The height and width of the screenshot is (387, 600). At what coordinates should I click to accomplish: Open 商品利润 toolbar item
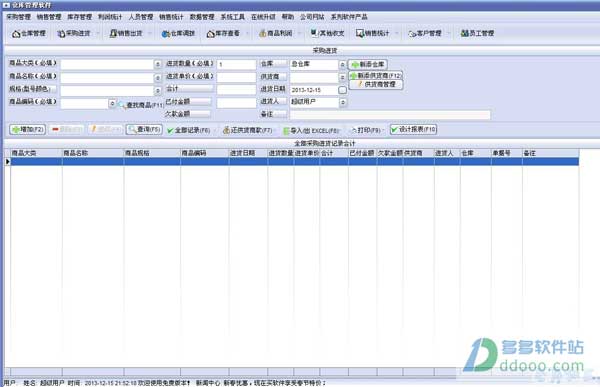(x=276, y=34)
